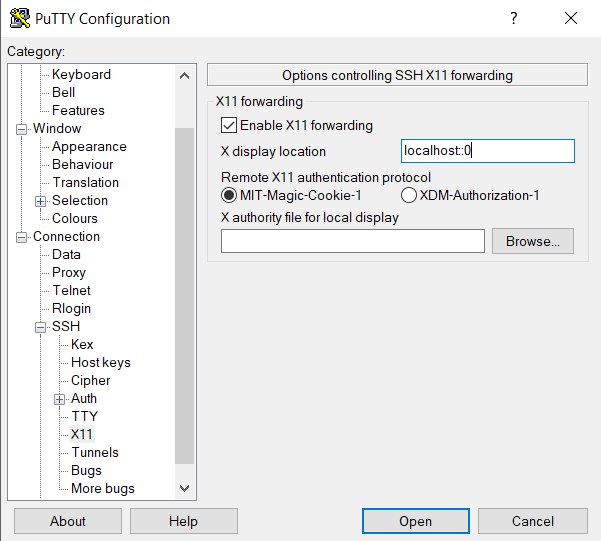Expand the Selection tree node

(x=41, y=201)
